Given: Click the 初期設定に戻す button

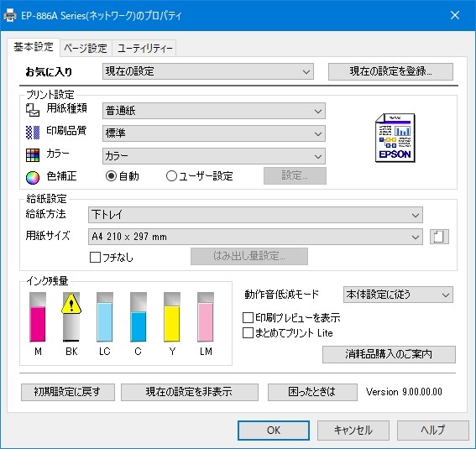Looking at the screenshot, I should point(68,392).
